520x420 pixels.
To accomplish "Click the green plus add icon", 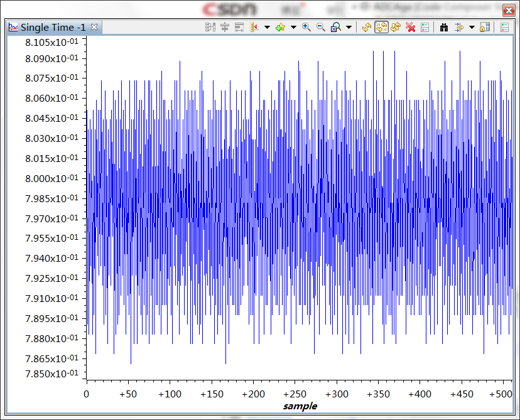I will 280,27.
